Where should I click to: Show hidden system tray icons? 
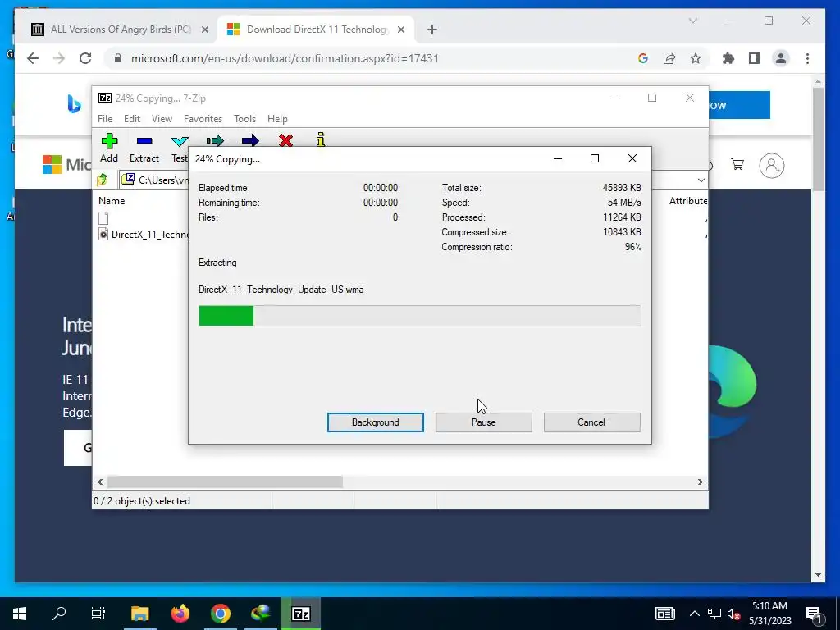[694, 614]
